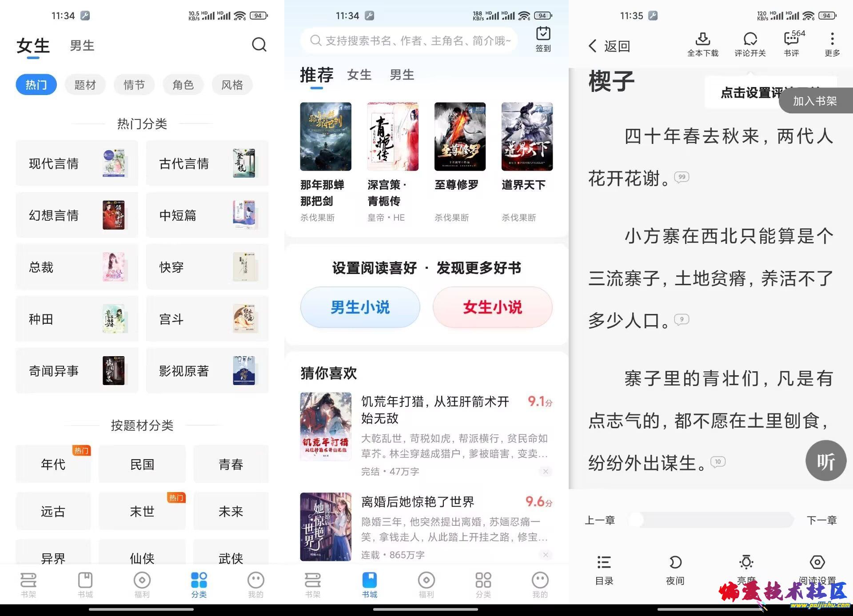Screen dimensions: 853x616
Task: Open the 现代言情 category card
Action: coord(77,163)
